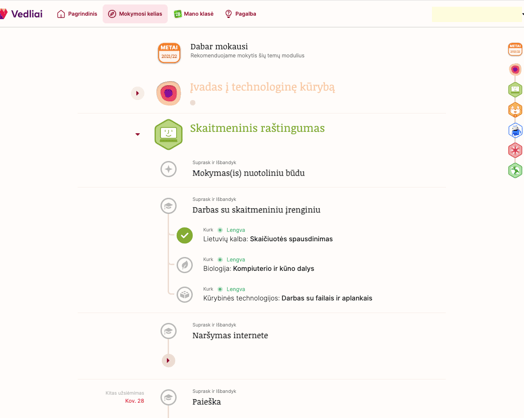This screenshot has height=418, width=524.
Task: Open Mano klasė from navigation
Action: 193,14
